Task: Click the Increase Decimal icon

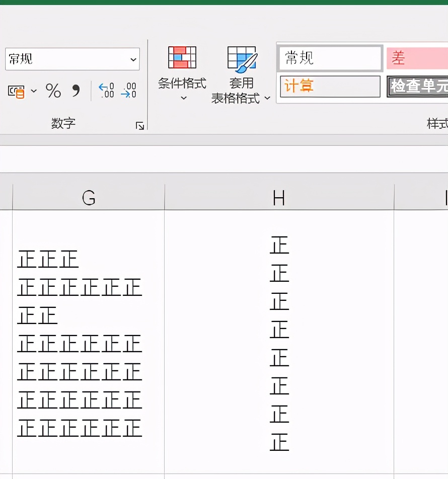Action: click(106, 91)
